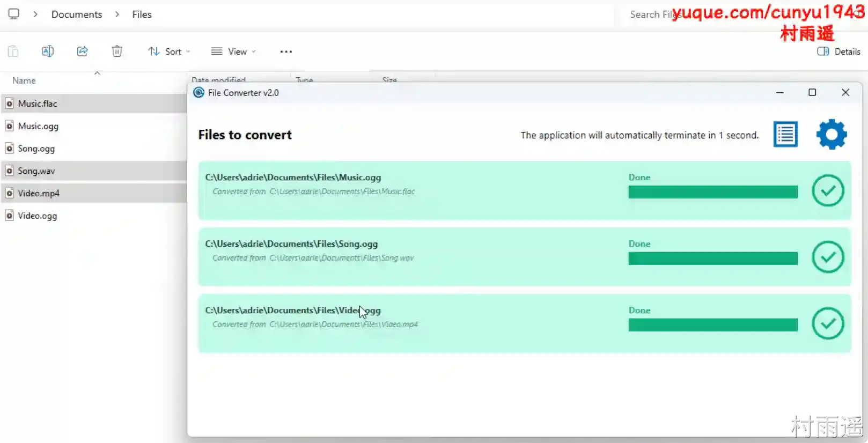Open the Sort dropdown in Explorer
This screenshot has height=443, width=868.
coord(169,51)
